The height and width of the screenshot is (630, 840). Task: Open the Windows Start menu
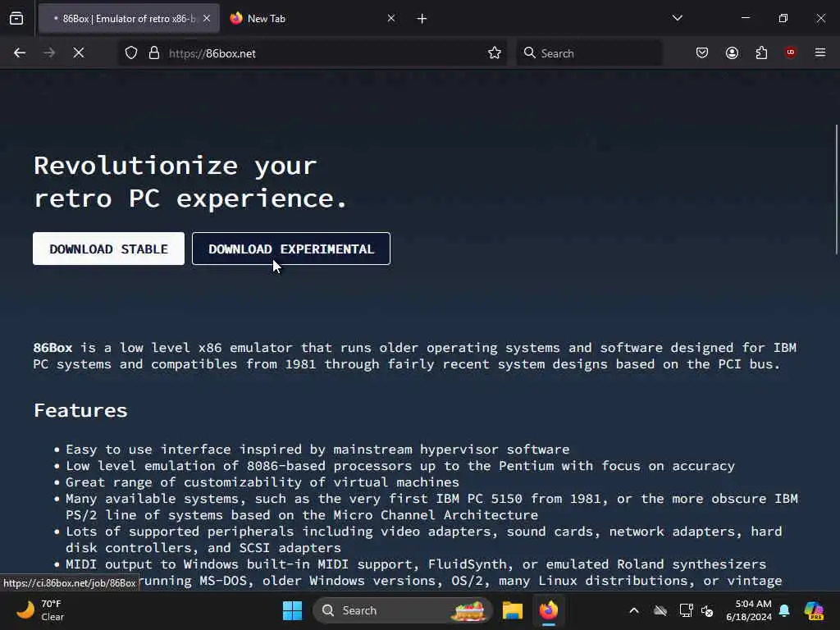[x=293, y=610]
